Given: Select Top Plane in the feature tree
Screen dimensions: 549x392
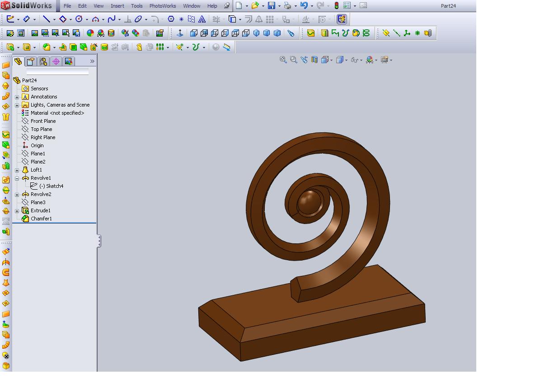Looking at the screenshot, I should click(41, 129).
